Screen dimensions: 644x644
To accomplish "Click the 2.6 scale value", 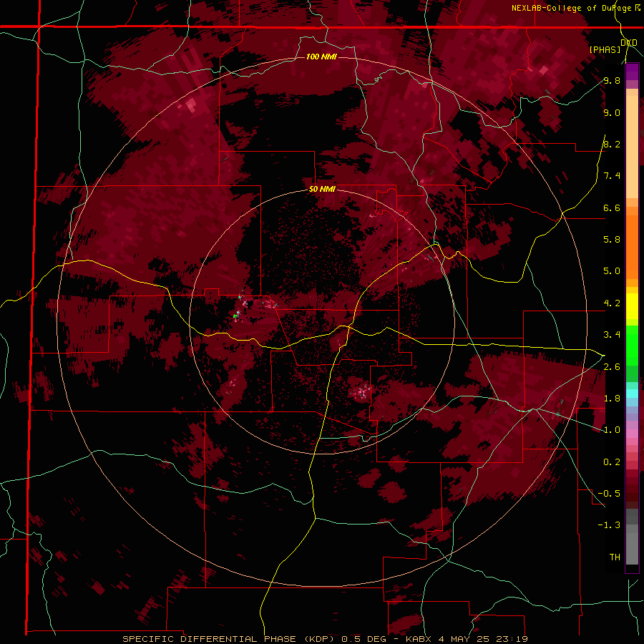I will [612, 367].
